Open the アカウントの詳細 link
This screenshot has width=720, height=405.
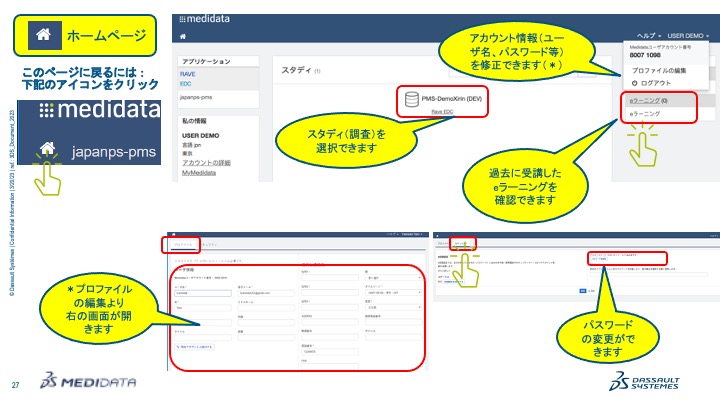click(x=208, y=162)
